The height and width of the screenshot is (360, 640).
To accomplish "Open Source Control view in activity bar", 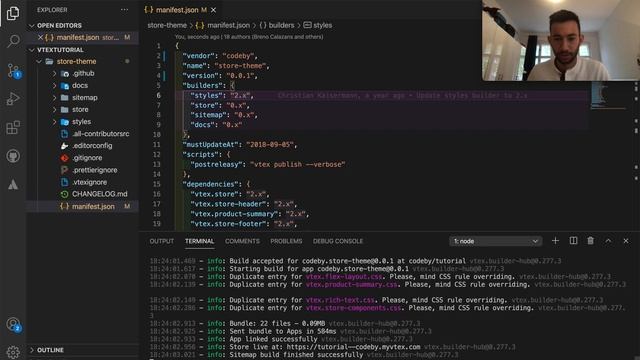I will click(x=13, y=71).
